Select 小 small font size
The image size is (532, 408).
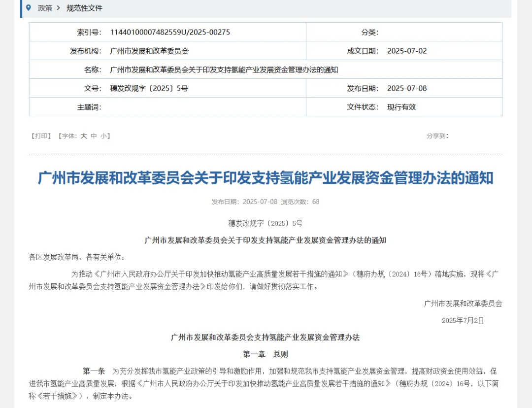pyautogui.click(x=103, y=136)
